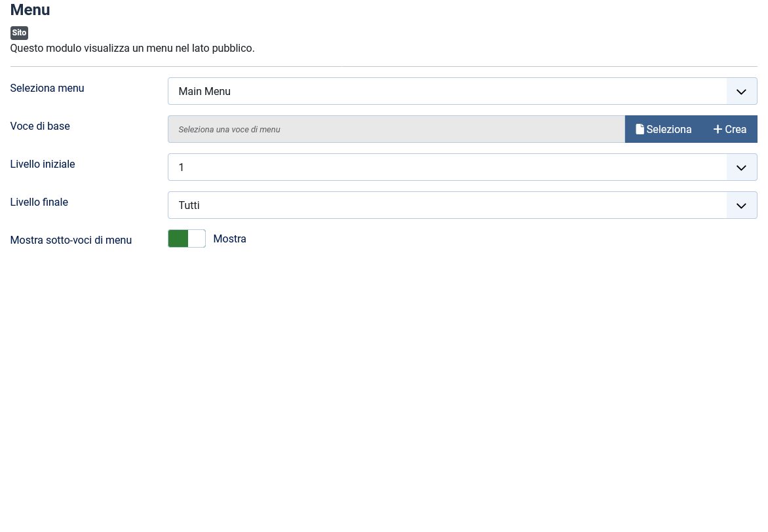Click the chevron arrow of the Livello finale dropdown
This screenshot has height=532, width=768.
coord(741,206)
